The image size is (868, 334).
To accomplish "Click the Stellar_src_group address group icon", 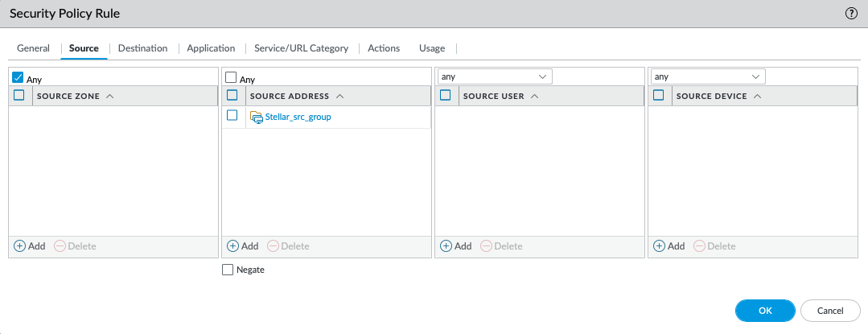I will [x=257, y=118].
